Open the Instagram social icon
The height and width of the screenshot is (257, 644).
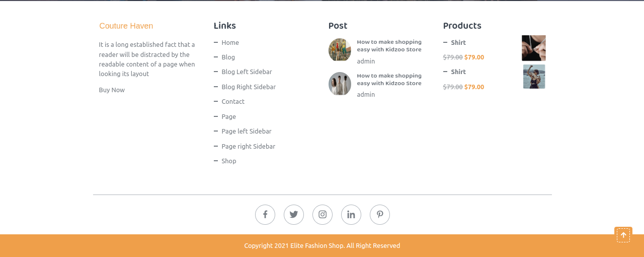pyautogui.click(x=323, y=215)
